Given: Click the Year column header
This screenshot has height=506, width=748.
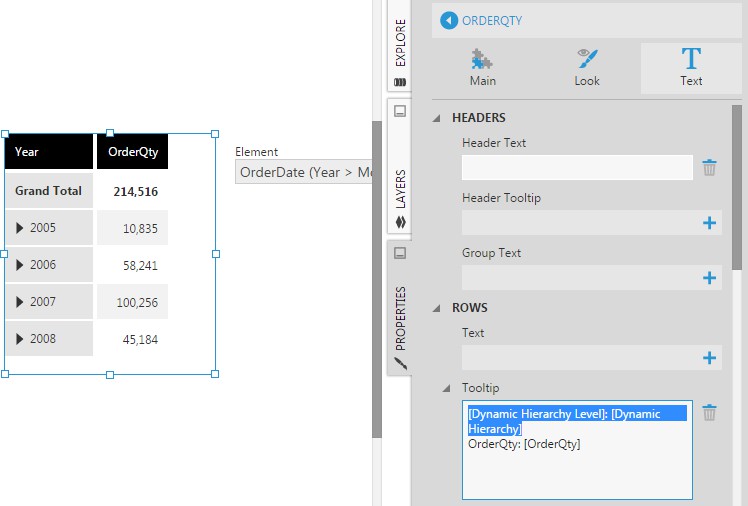Looking at the screenshot, I should 49,152.
